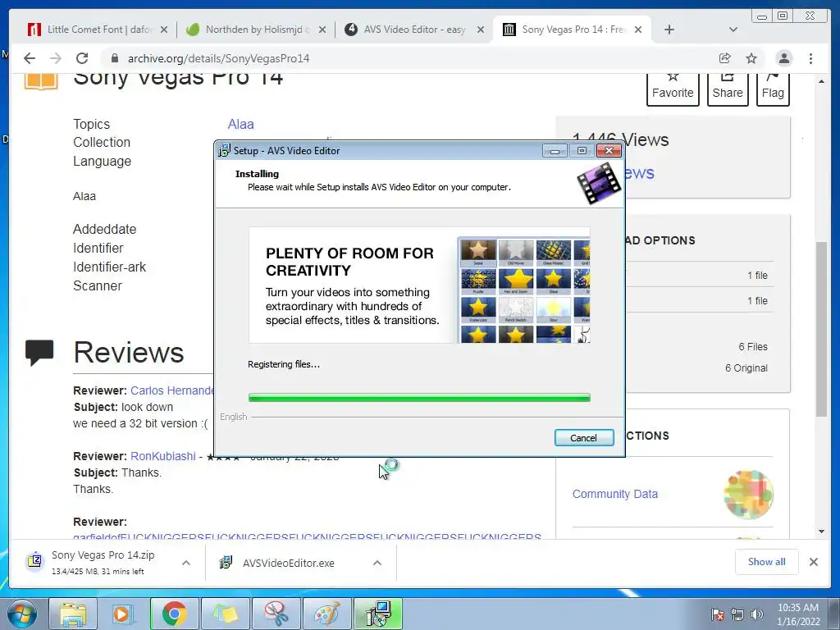Click the site lock icon in address bar
Viewport: 840px width, 630px height.
(x=114, y=58)
